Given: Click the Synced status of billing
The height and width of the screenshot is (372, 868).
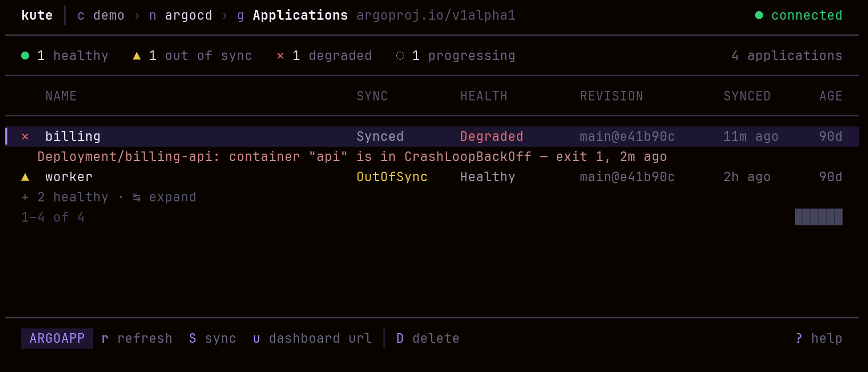Looking at the screenshot, I should (x=380, y=137).
